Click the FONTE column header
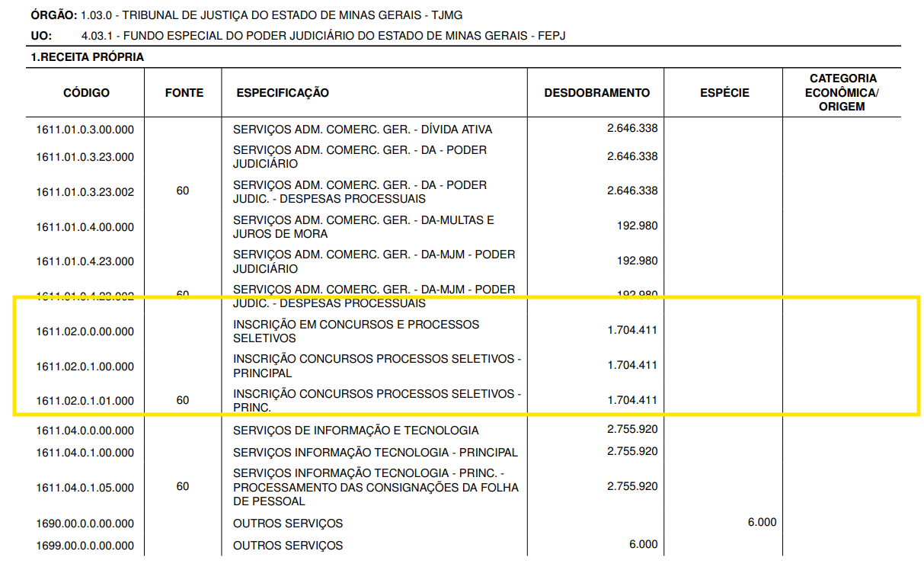The image size is (924, 570). pyautogui.click(x=184, y=93)
